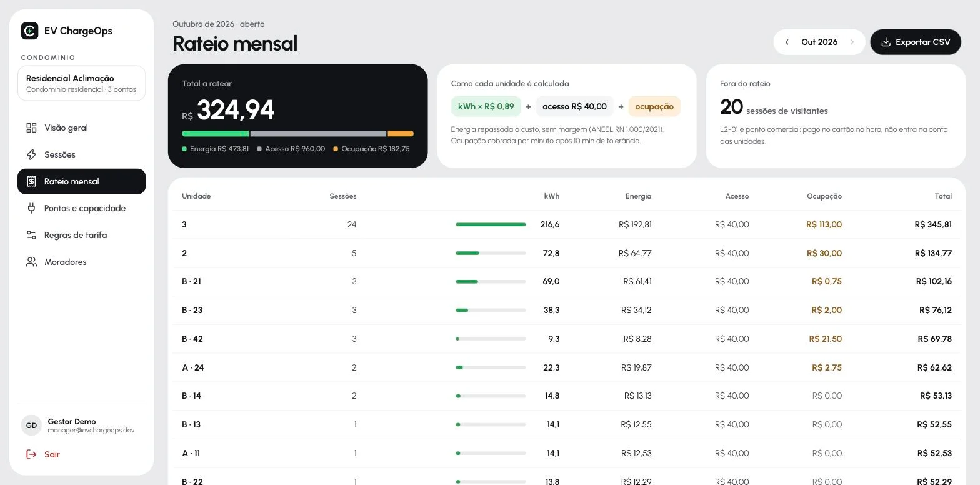
Task: Open the Residencial Aclimação condominium selector
Action: coord(82,83)
